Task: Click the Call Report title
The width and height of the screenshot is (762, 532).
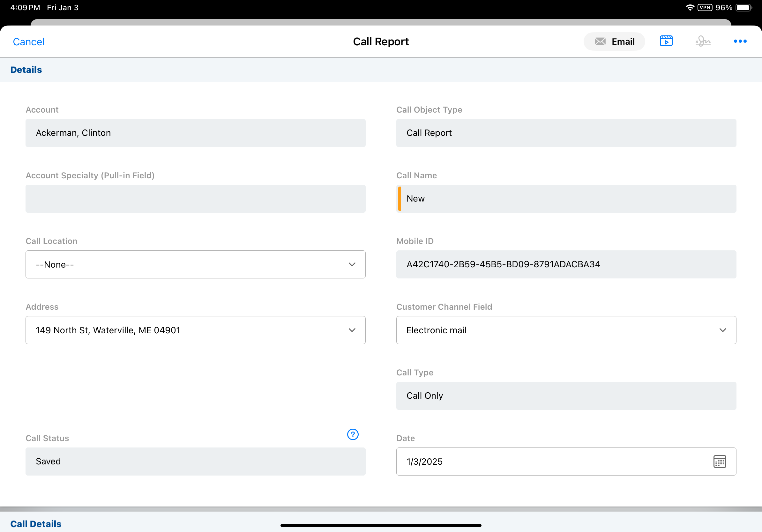Action: click(x=381, y=41)
